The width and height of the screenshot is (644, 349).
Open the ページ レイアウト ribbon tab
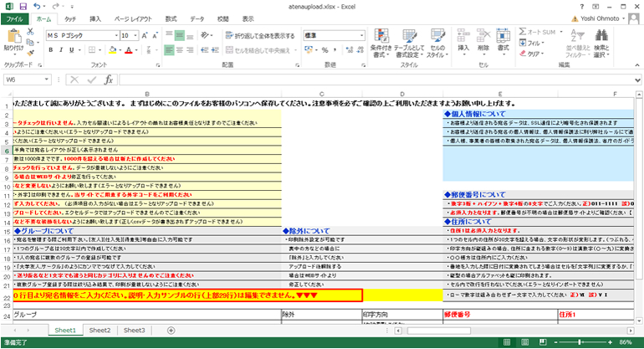click(x=133, y=18)
